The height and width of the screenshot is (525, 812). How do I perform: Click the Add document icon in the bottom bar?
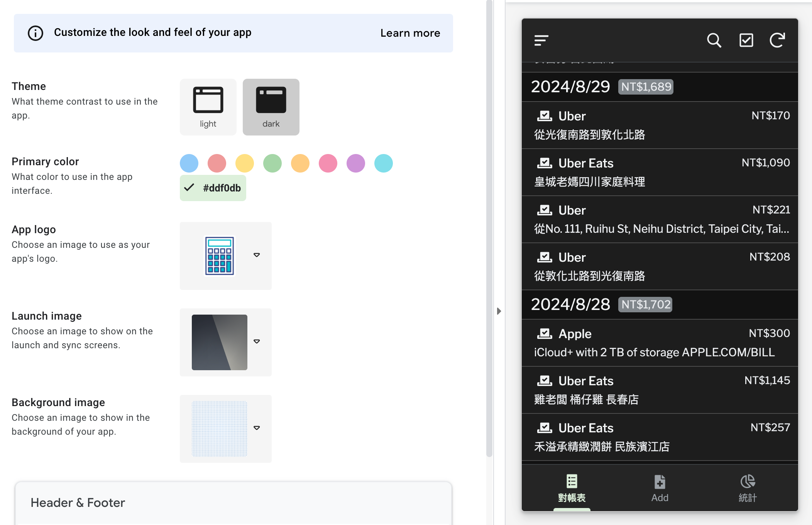click(x=660, y=482)
